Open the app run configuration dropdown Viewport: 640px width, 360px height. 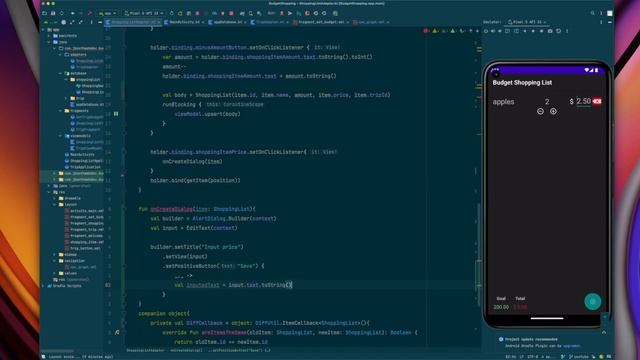(107, 13)
